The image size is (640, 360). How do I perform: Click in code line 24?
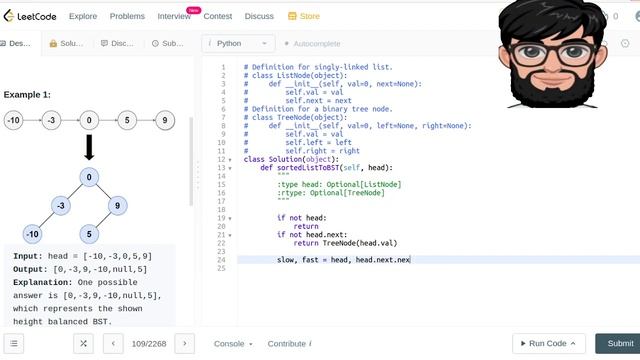[x=438, y=260]
